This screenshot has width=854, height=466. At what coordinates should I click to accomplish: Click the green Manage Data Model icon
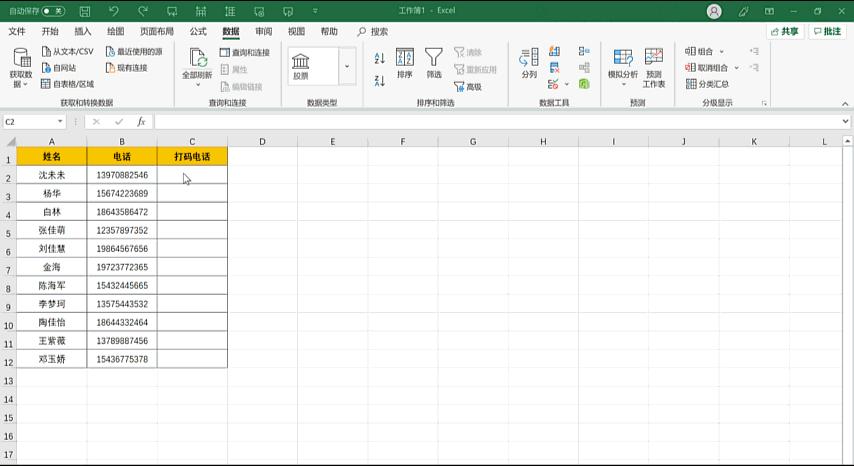pyautogui.click(x=584, y=84)
